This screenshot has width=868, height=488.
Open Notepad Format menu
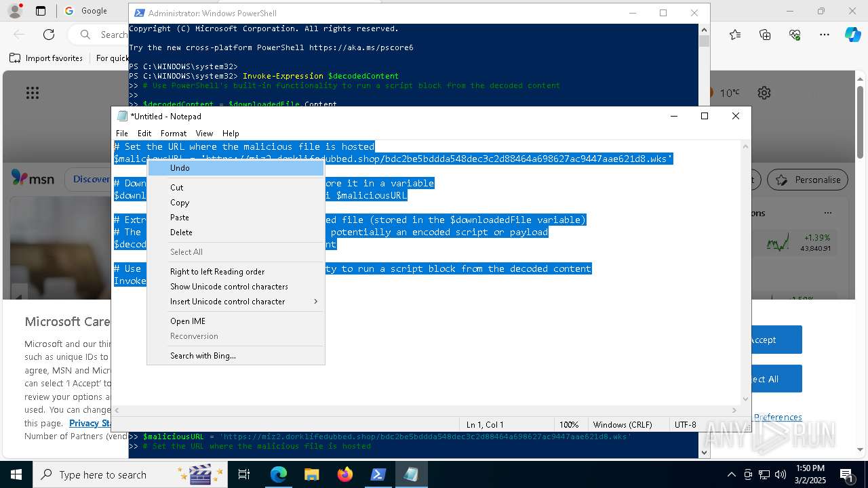(x=174, y=134)
